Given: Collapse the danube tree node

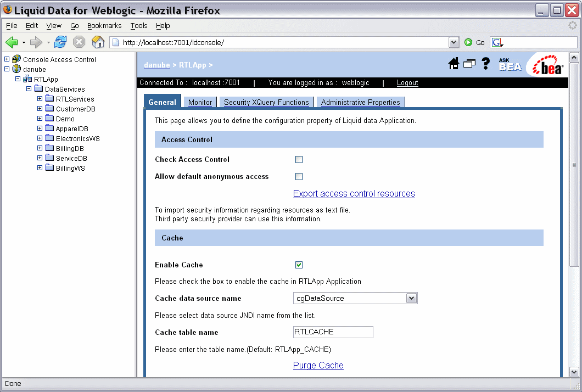Looking at the screenshot, I should [7, 69].
